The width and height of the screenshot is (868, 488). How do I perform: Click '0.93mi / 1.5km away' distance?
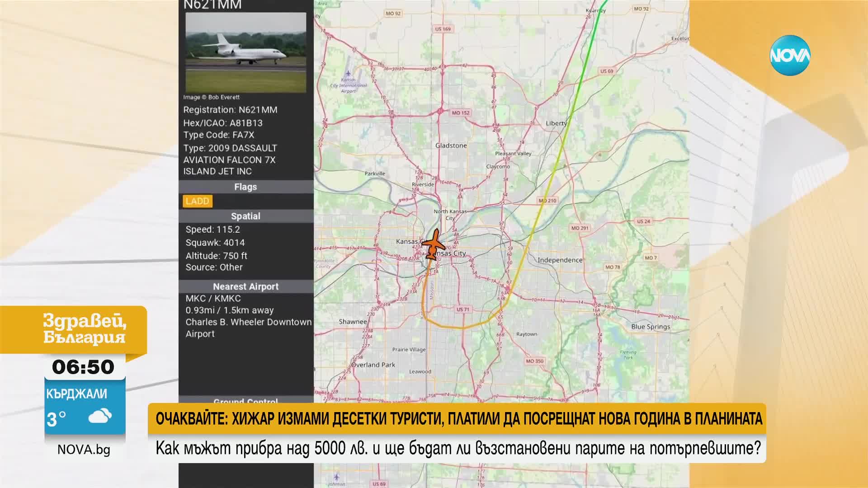point(229,310)
